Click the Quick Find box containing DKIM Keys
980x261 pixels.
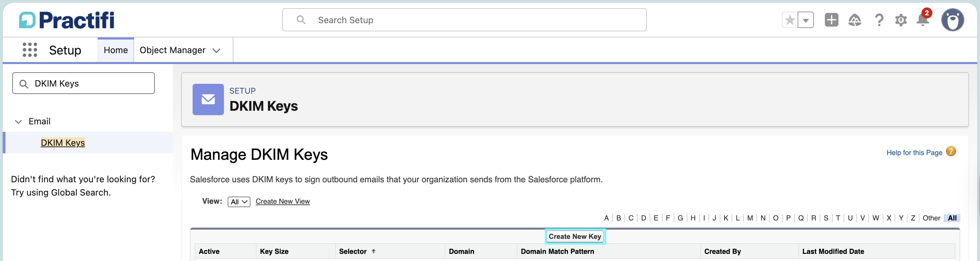tap(83, 83)
